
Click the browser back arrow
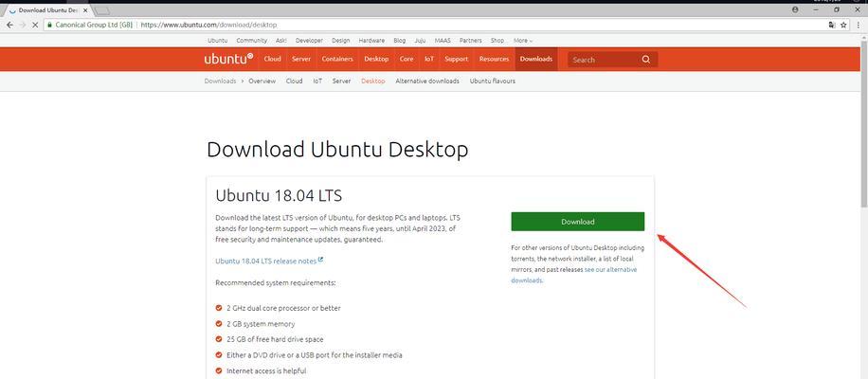click(9, 25)
